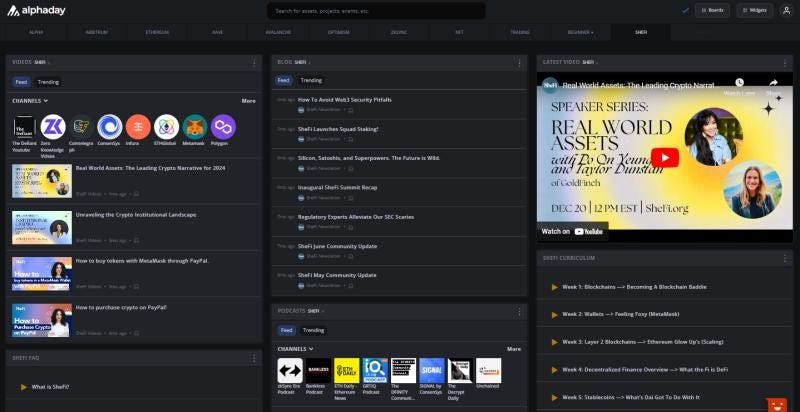Switch to the ALPHA board tab
800x412 pixels.
pyautogui.click(x=36, y=32)
